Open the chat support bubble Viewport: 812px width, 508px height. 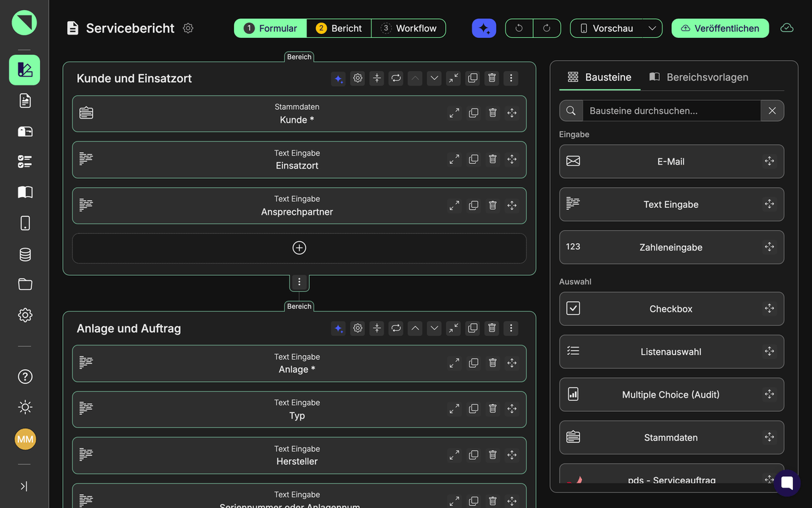tap(787, 483)
